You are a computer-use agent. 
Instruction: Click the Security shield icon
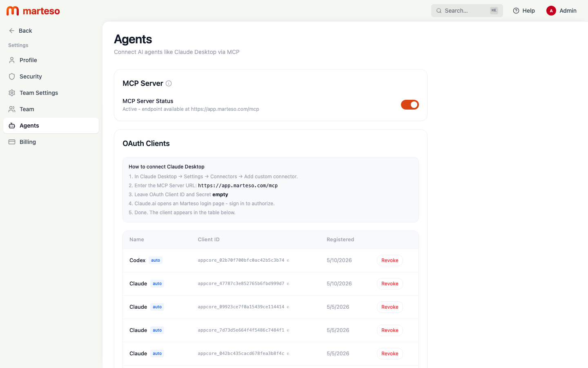coord(12,76)
